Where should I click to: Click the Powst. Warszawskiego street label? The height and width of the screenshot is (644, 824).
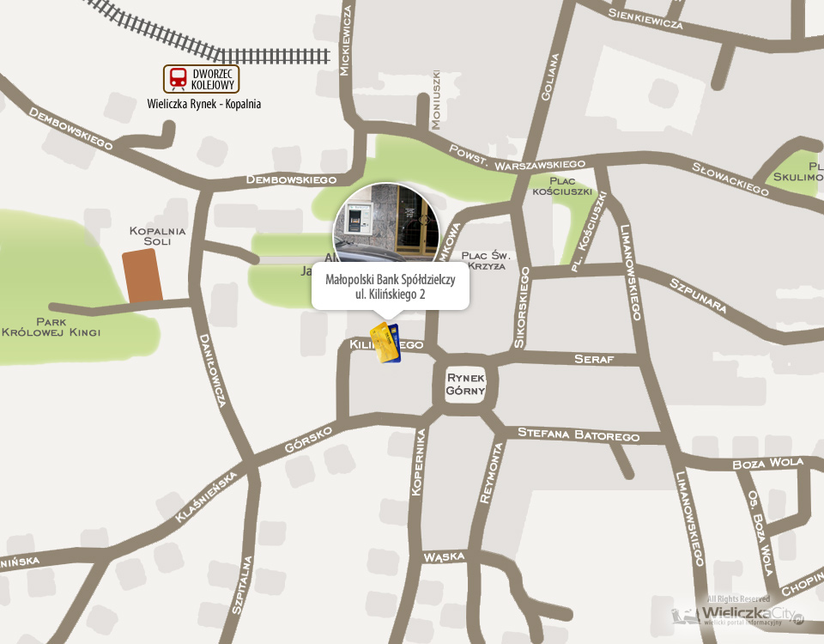517,158
